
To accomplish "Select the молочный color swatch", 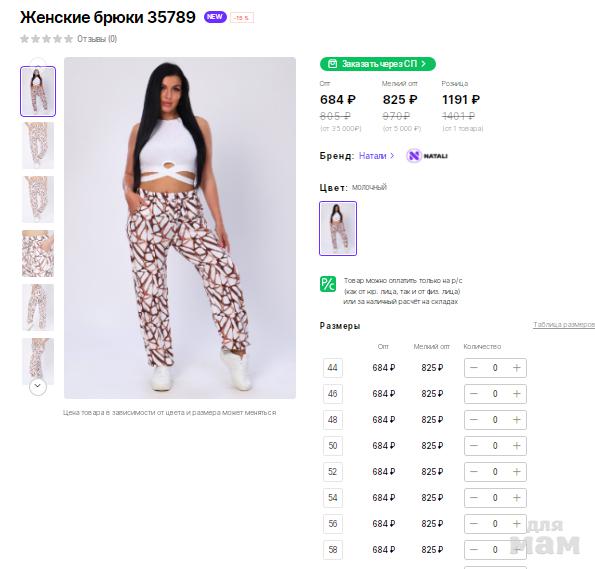I will pyautogui.click(x=338, y=229).
